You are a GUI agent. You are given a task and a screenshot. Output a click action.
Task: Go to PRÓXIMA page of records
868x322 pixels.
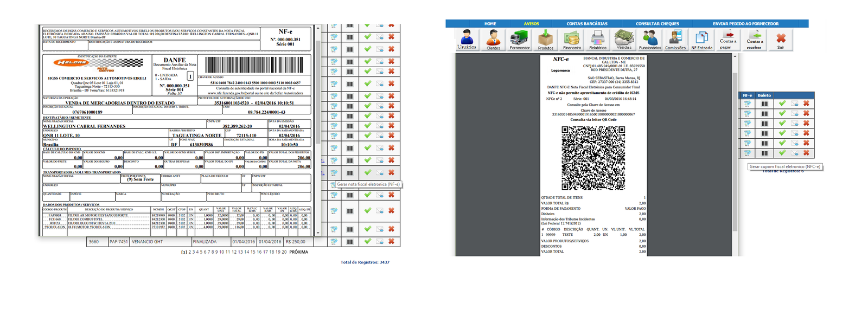coord(298,252)
